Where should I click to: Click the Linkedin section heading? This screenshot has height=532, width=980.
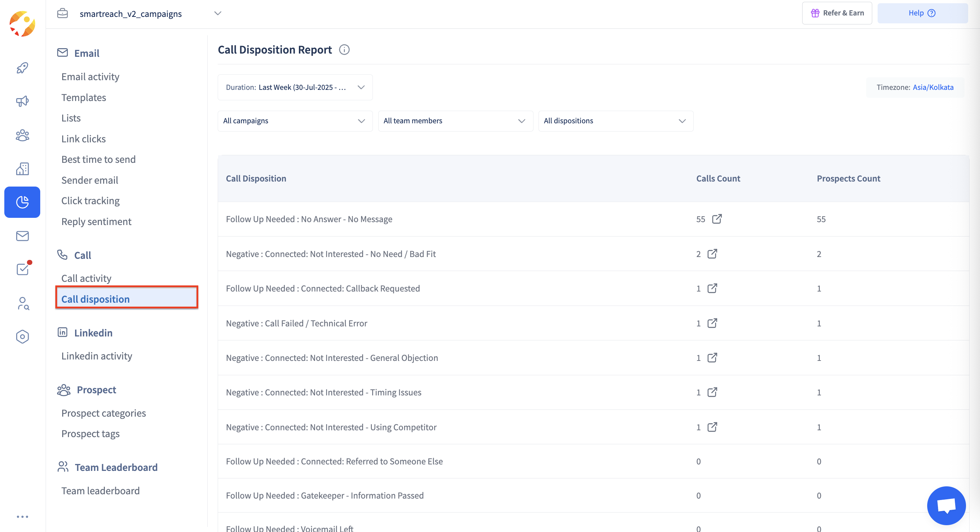tap(93, 332)
